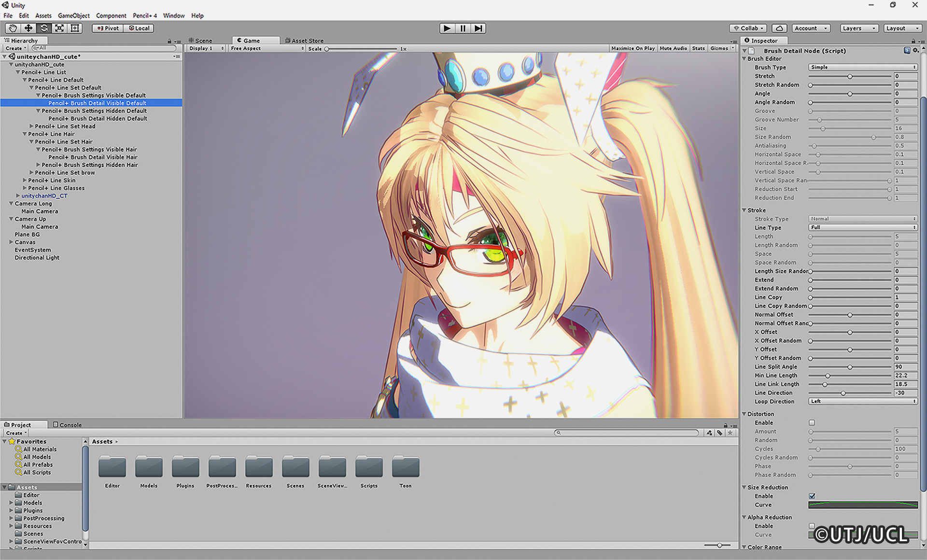
Task: Select All Materials favorite search
Action: 40,449
